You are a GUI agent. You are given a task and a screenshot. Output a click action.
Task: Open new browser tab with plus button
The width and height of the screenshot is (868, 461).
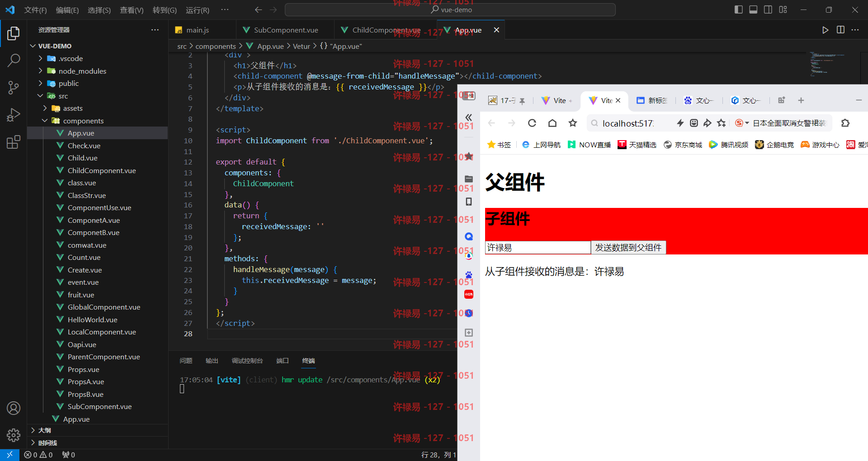click(801, 100)
